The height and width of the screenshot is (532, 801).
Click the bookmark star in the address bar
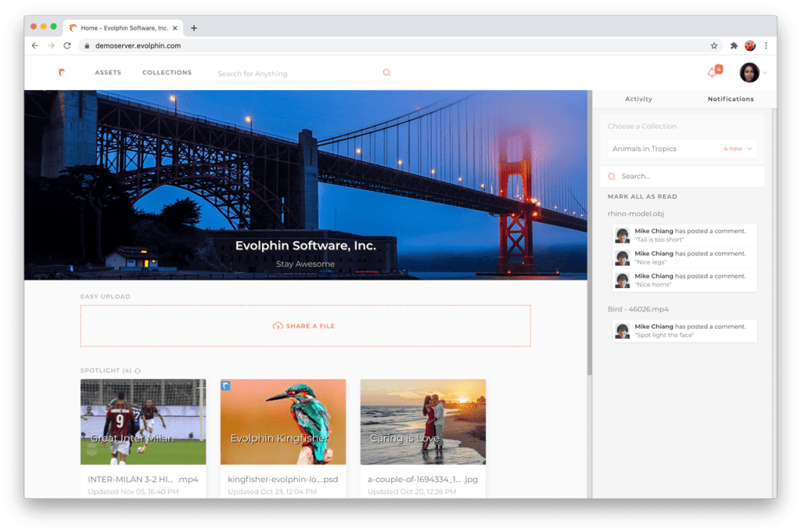pos(714,45)
